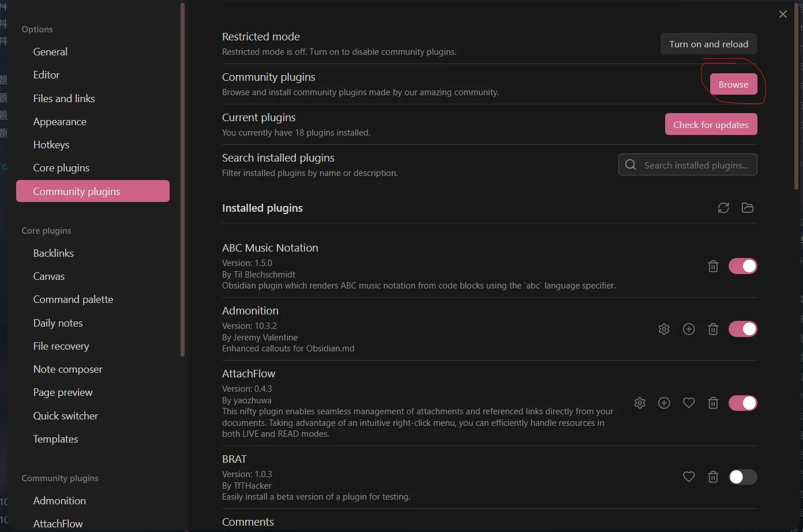The image size is (803, 532).
Task: Open File recovery options
Action: 93,346
